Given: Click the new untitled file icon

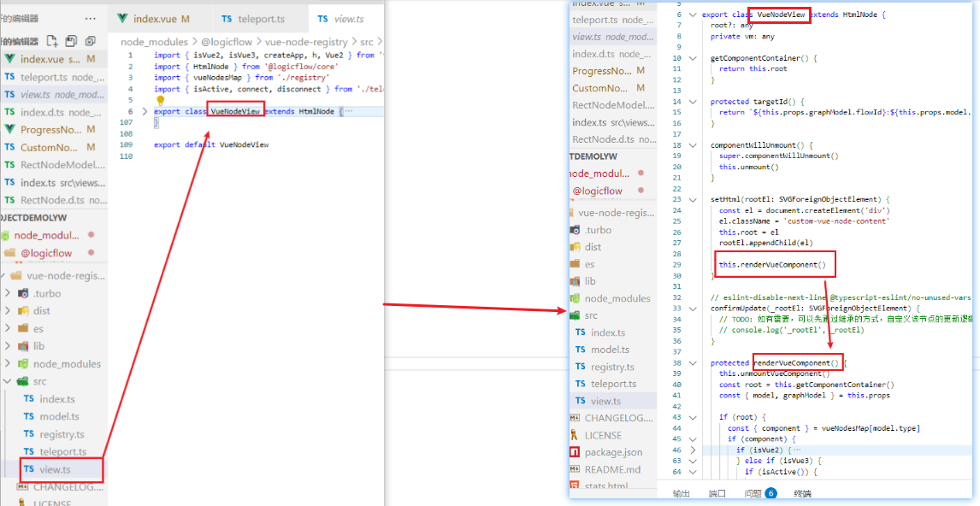Looking at the screenshot, I should (52, 41).
